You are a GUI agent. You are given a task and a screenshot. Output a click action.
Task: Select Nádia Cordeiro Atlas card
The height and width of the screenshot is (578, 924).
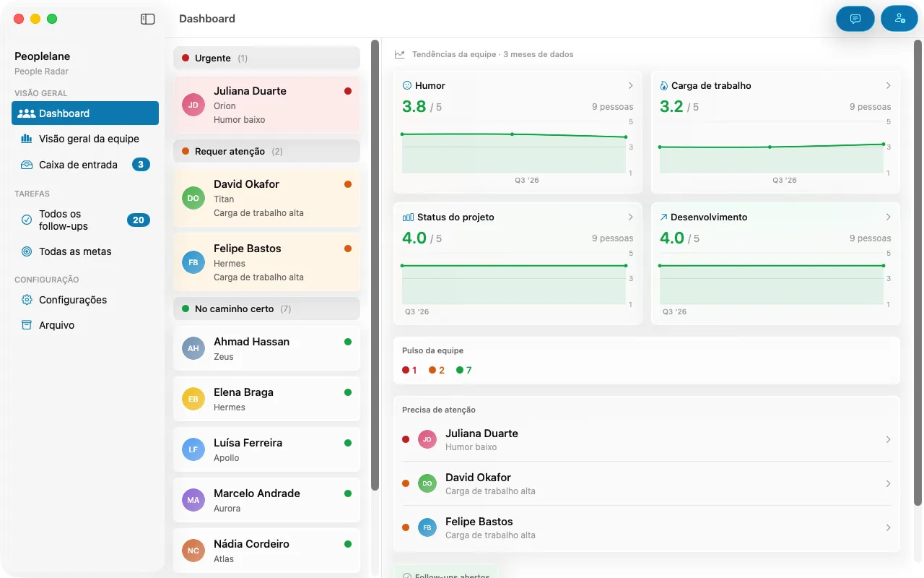[266, 551]
